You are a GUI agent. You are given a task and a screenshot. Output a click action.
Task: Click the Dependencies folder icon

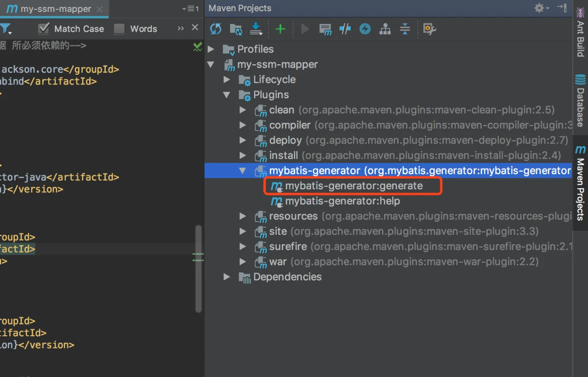coord(244,277)
